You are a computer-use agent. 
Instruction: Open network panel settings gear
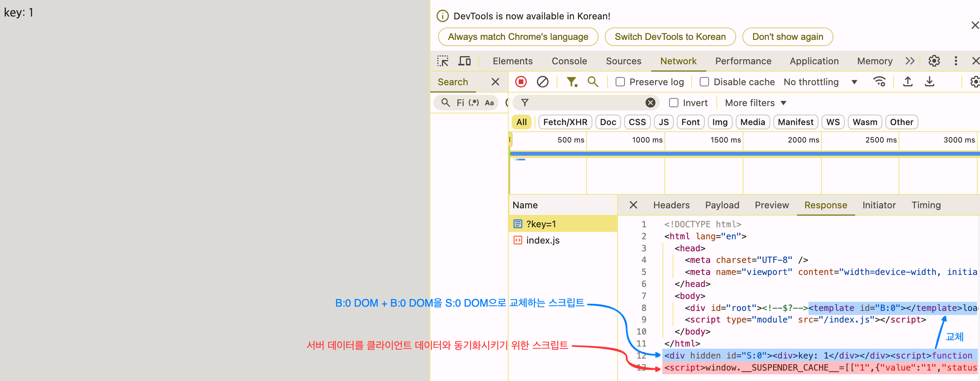click(x=975, y=82)
